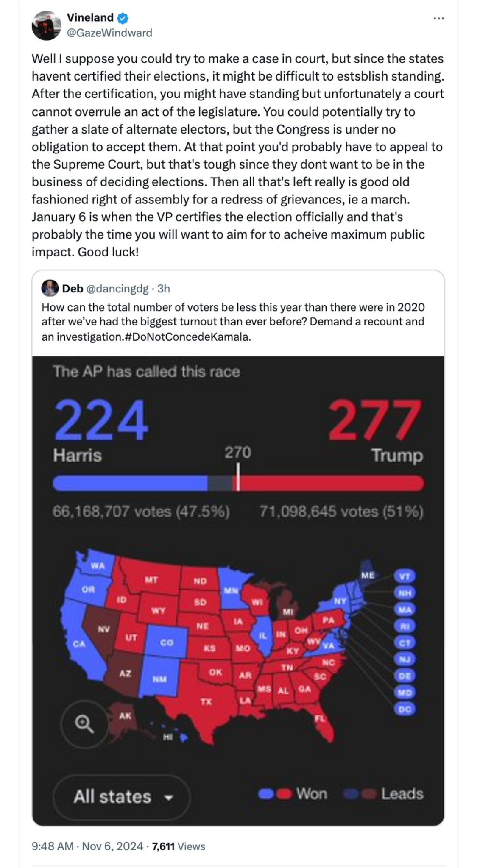Viewport: 480px width, 868px height.
Task: Select the RI state bubble
Action: [405, 626]
